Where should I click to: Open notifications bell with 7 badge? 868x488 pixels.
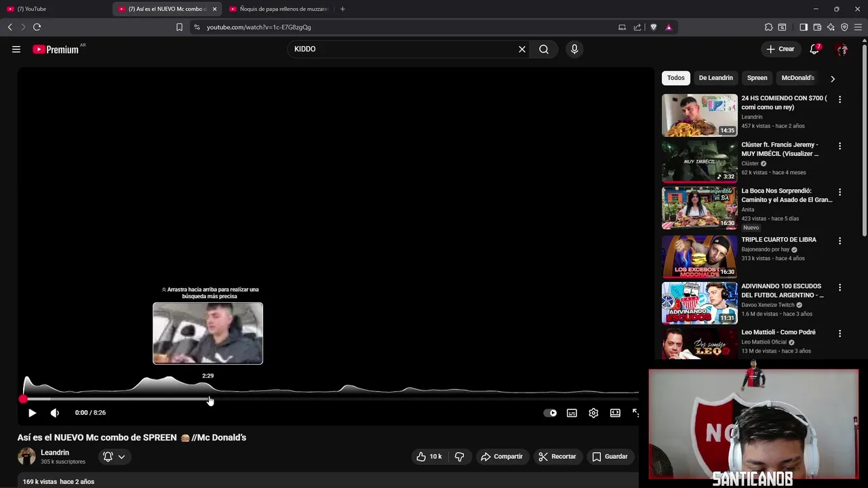point(815,49)
